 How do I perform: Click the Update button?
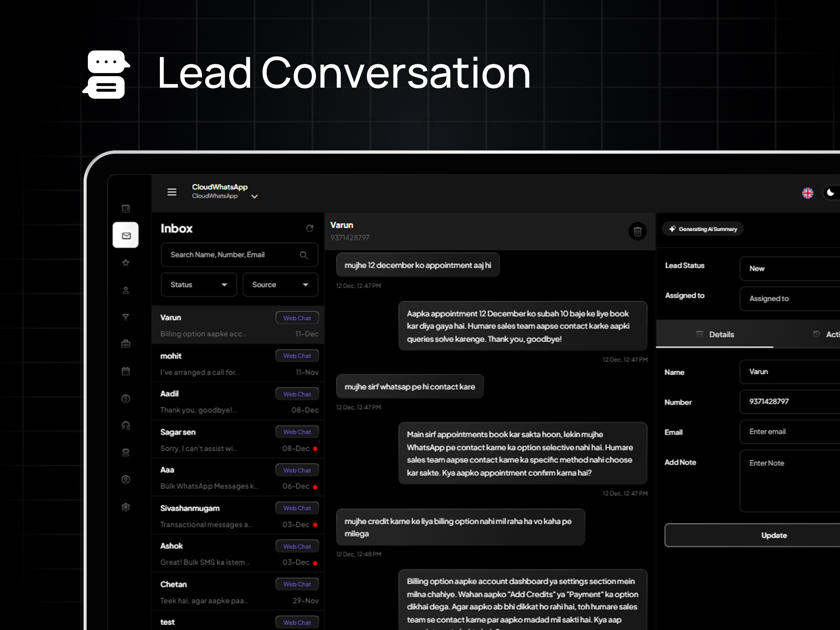click(752, 535)
